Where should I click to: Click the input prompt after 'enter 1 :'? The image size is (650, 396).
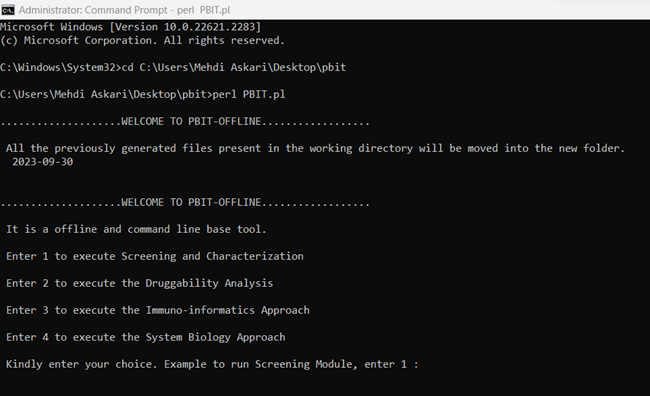point(427,364)
